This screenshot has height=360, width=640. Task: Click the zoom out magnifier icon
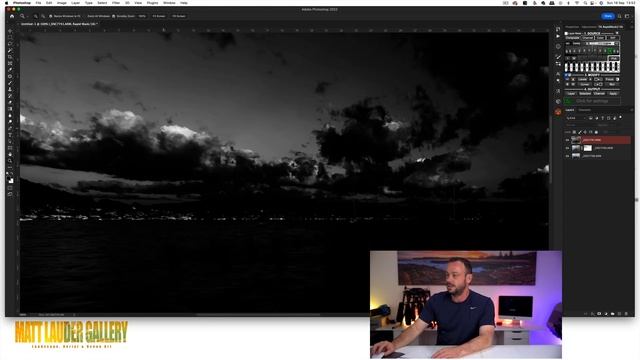[x=42, y=16]
